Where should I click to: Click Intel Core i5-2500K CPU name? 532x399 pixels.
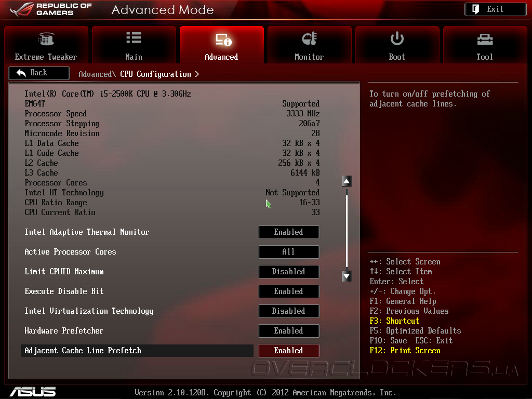tap(108, 94)
